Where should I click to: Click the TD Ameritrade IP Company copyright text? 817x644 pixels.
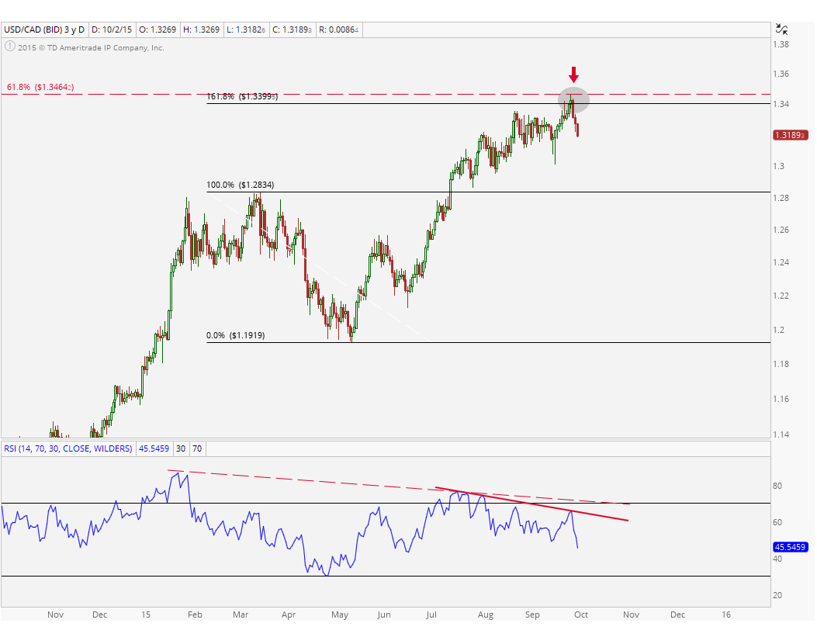92,47
